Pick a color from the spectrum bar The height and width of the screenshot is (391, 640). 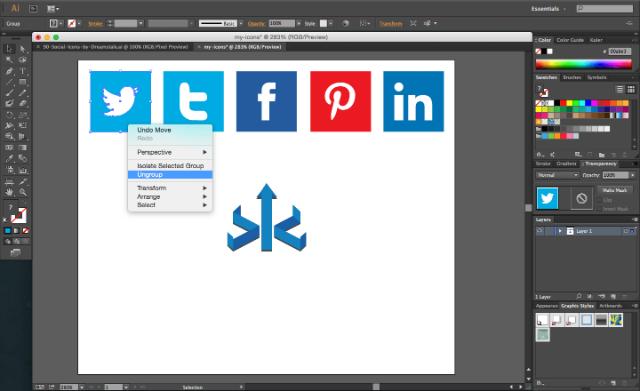pos(583,64)
